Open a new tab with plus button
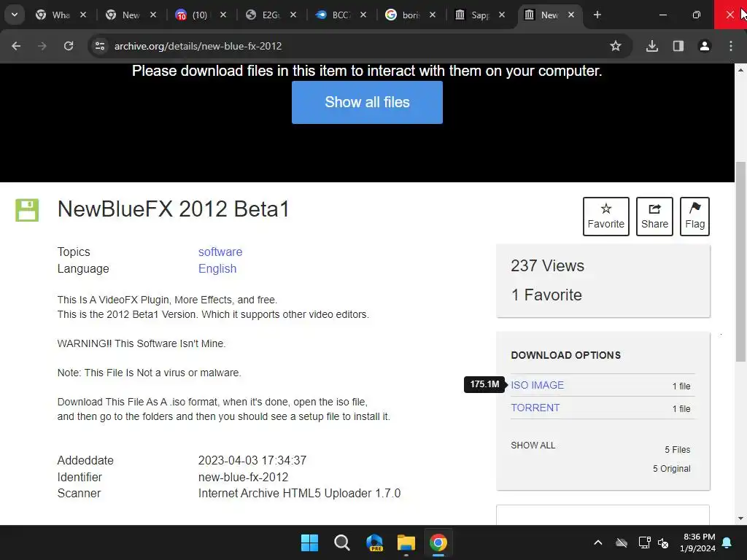This screenshot has width=747, height=560. tap(597, 15)
